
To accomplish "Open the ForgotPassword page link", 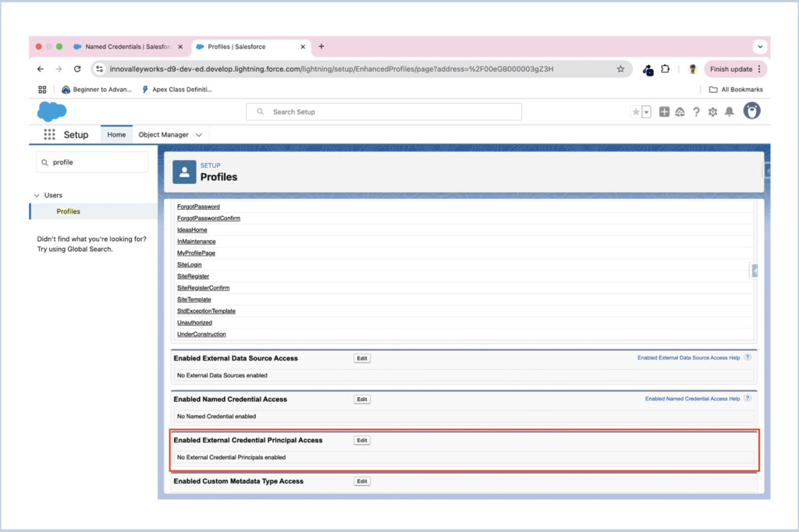I will [198, 207].
